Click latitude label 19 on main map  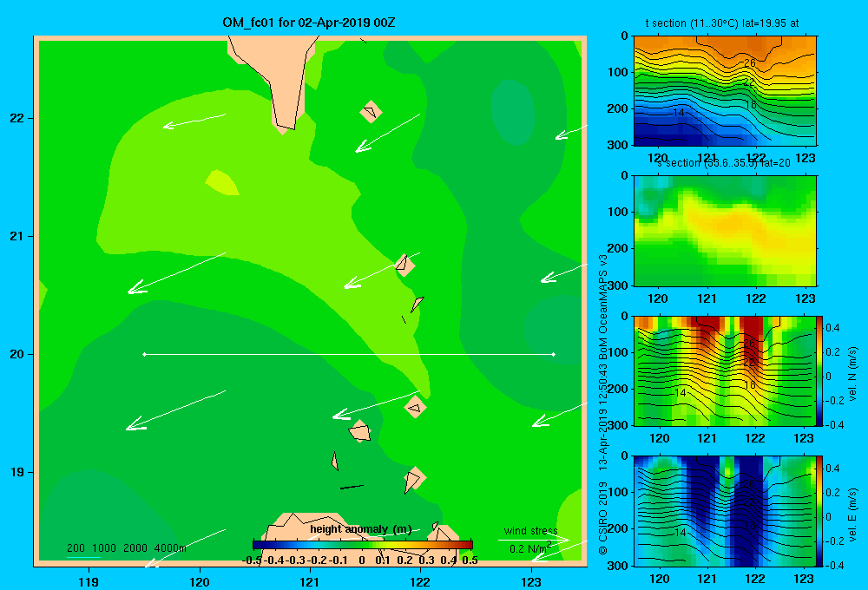(17, 472)
